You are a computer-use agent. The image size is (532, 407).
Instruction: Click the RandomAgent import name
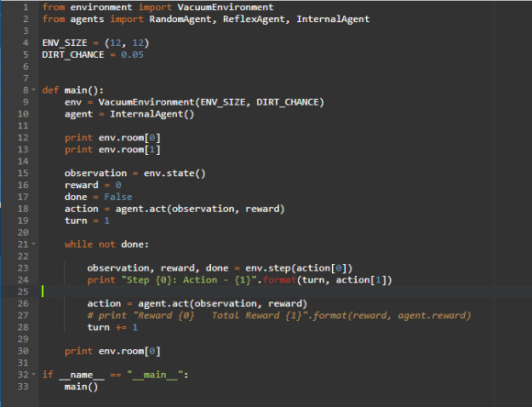pyautogui.click(x=180, y=19)
